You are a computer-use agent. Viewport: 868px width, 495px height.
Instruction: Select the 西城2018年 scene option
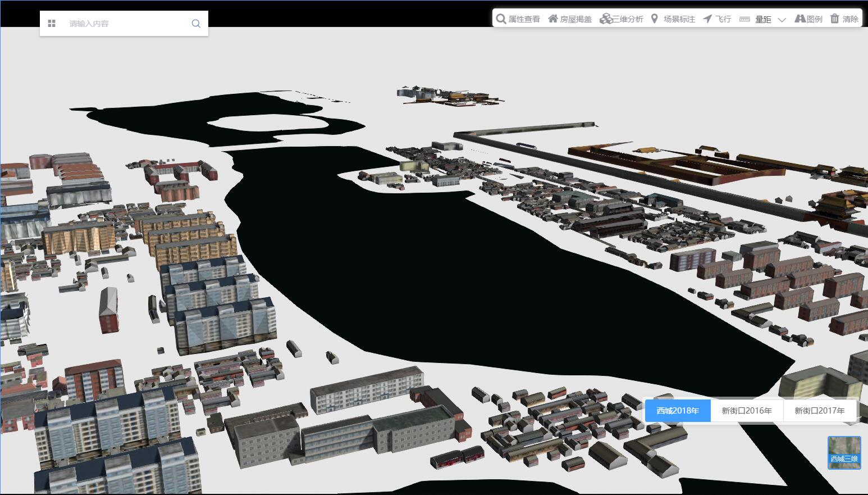(678, 411)
